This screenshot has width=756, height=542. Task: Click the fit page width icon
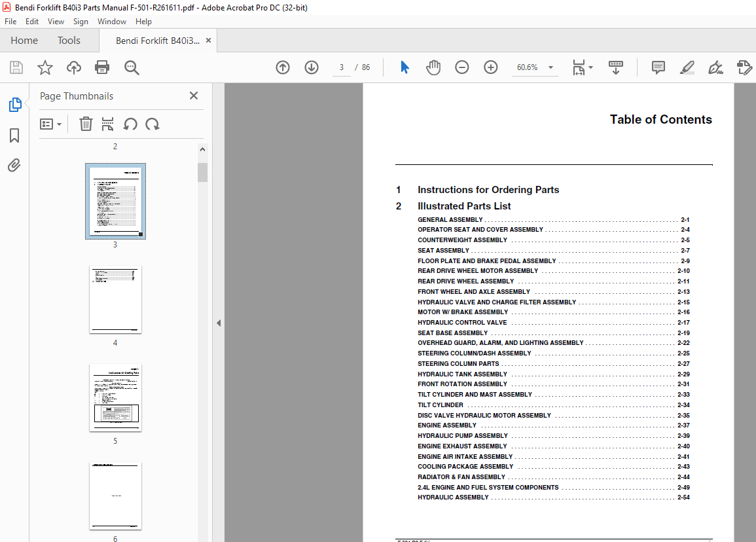click(x=579, y=67)
